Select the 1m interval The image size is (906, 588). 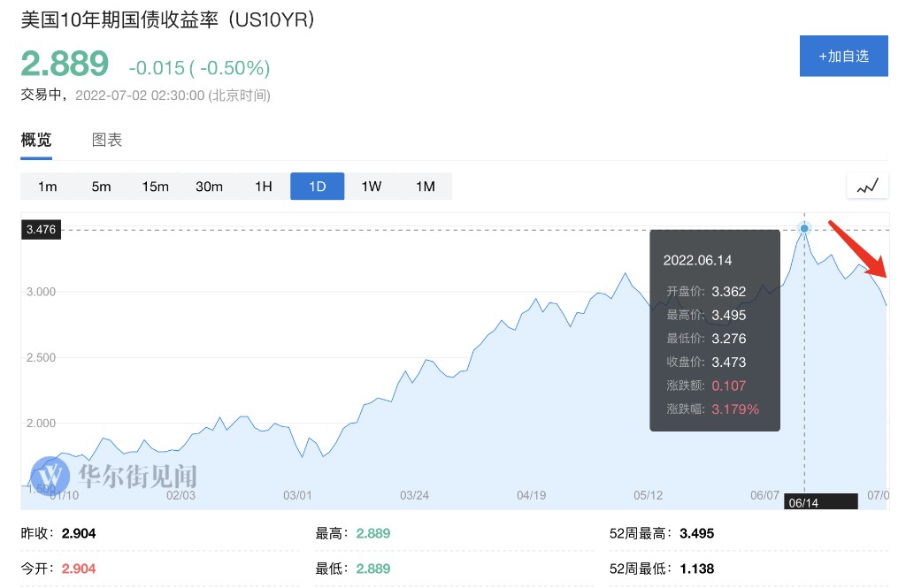(48, 187)
